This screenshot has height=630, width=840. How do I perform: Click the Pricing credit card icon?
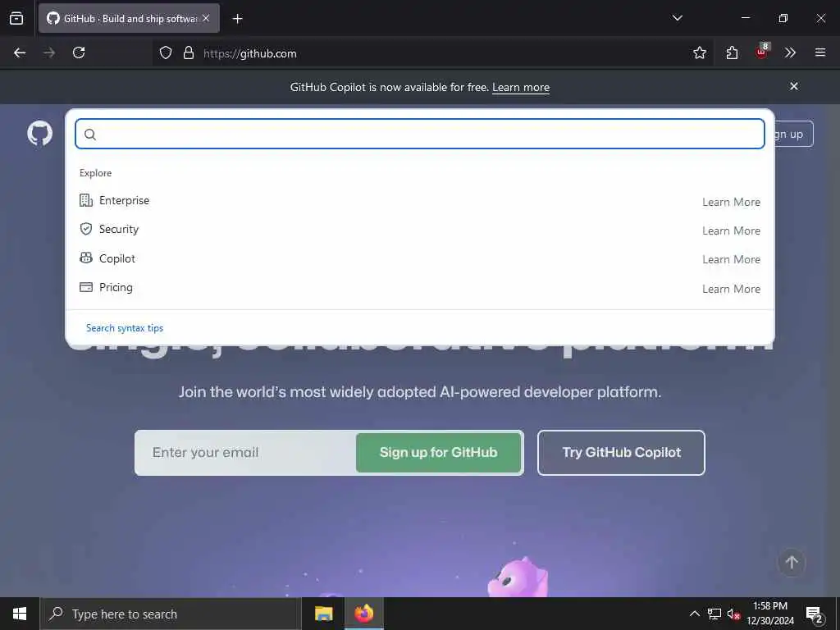(x=85, y=287)
